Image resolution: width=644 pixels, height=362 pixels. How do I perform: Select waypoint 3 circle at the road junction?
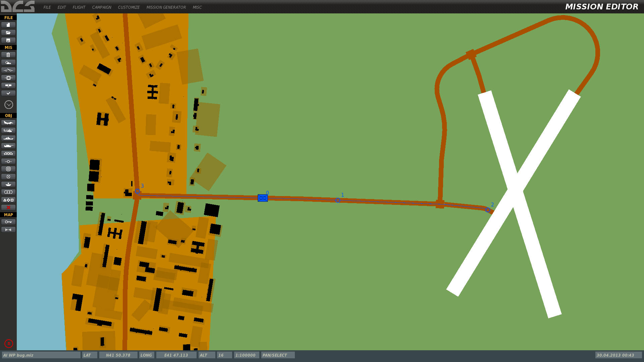pos(137,191)
